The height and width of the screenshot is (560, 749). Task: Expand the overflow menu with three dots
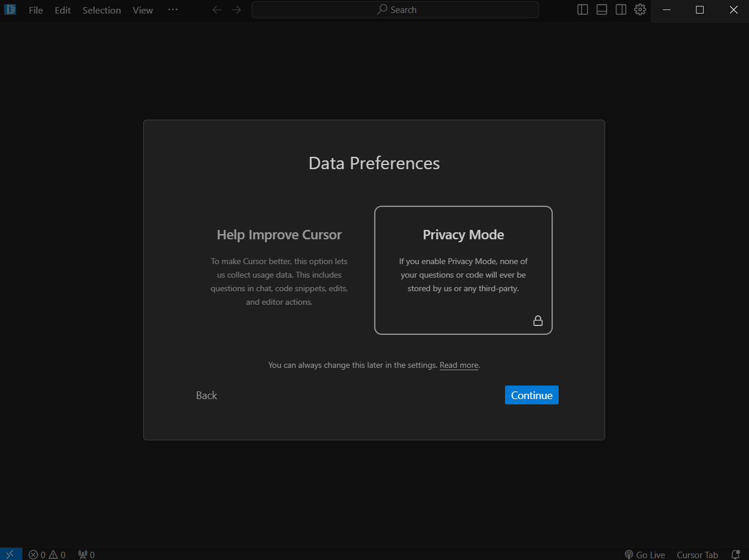click(173, 10)
